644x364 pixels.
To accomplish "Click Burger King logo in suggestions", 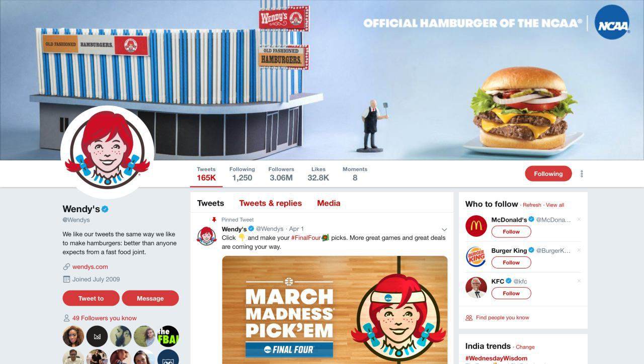I will (x=476, y=256).
